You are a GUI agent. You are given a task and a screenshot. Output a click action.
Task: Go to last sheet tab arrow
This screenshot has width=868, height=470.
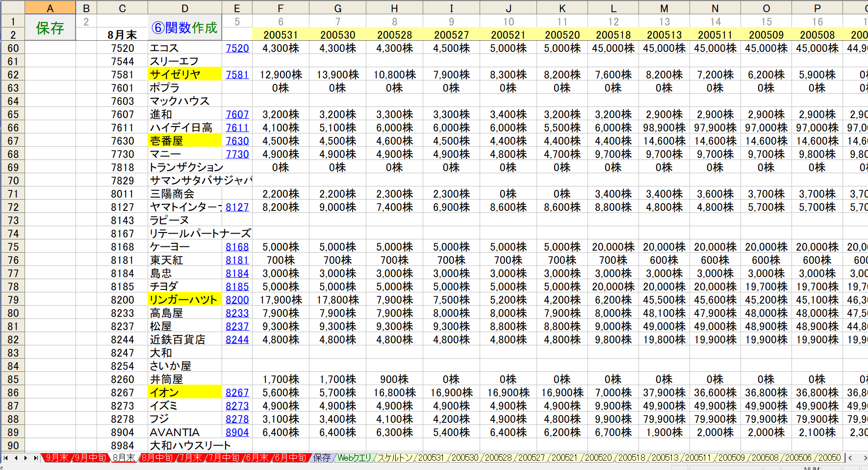(35, 458)
